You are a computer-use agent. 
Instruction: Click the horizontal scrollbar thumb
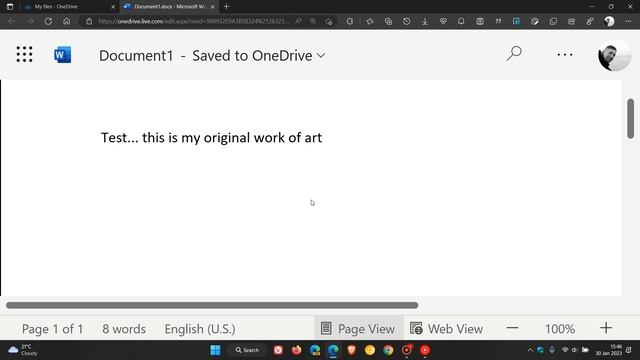[212, 305]
